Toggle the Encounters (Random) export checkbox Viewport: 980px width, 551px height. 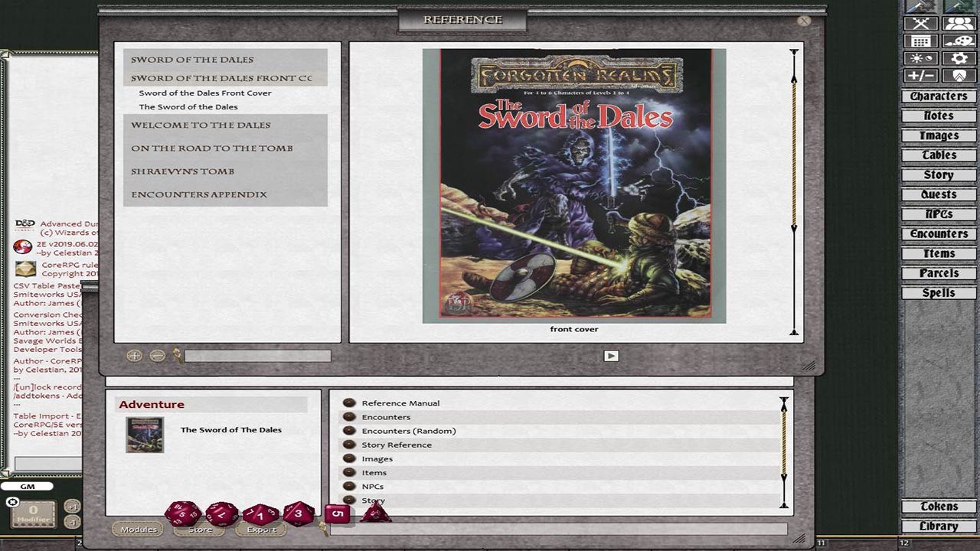coord(349,430)
